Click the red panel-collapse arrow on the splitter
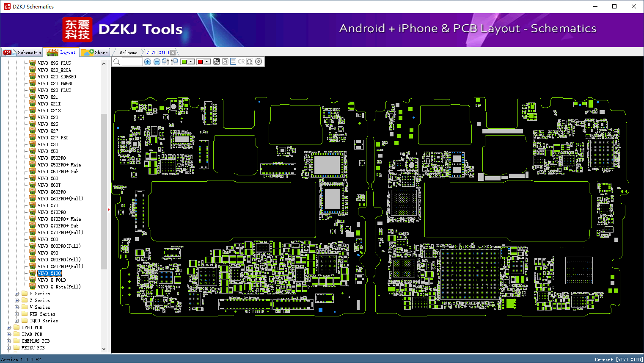644x363 pixels. tap(109, 209)
